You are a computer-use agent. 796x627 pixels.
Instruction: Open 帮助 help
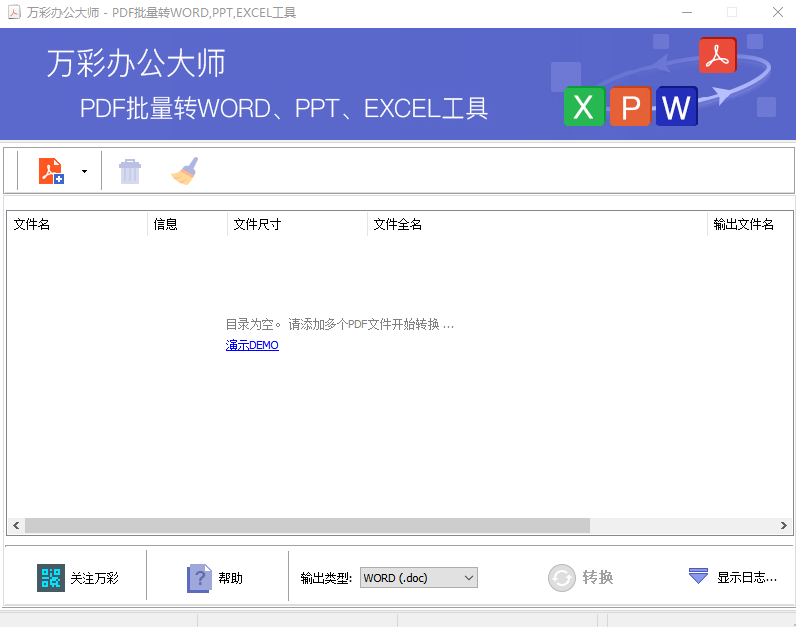230,578
